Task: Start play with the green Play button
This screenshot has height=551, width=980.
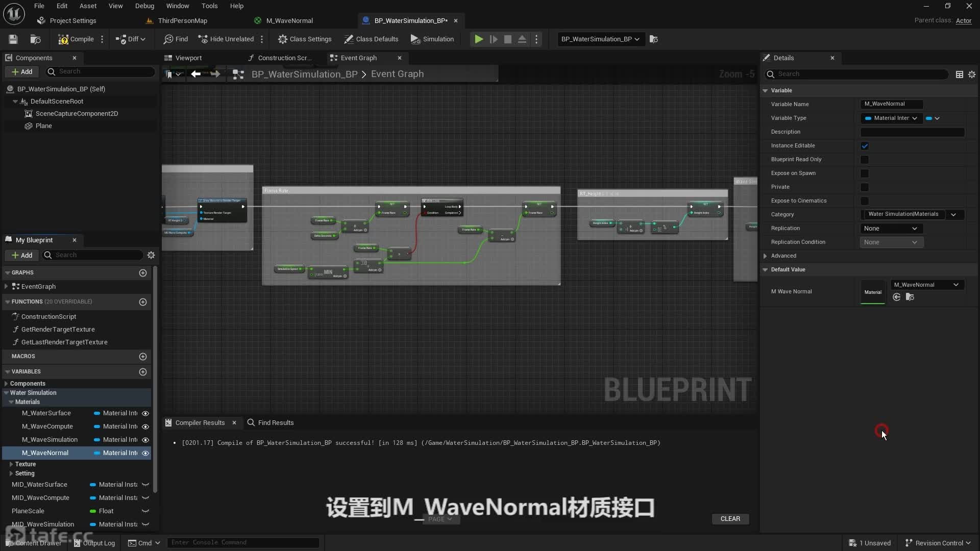Action: 479,39
